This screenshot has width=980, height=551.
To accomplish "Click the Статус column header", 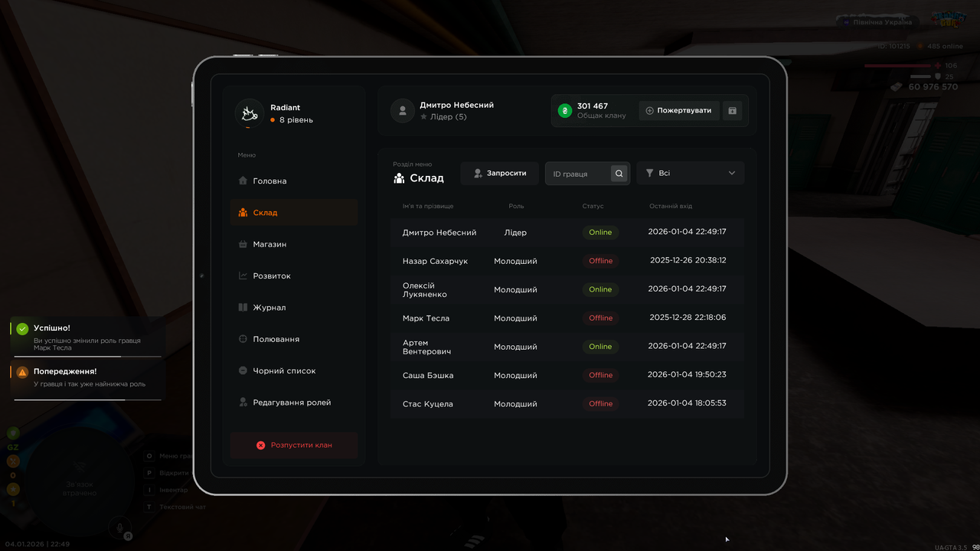I will (x=593, y=206).
